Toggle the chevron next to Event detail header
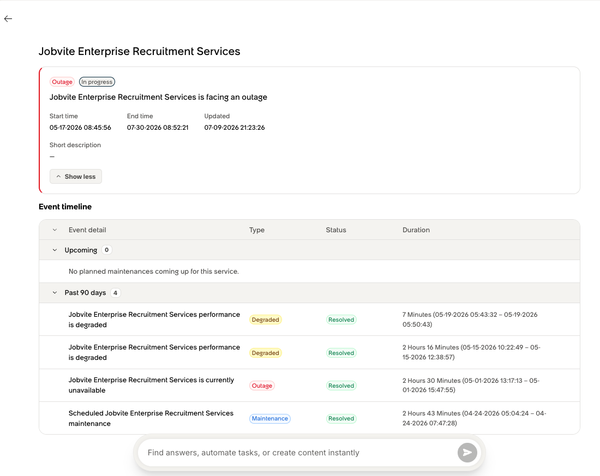 55,230
